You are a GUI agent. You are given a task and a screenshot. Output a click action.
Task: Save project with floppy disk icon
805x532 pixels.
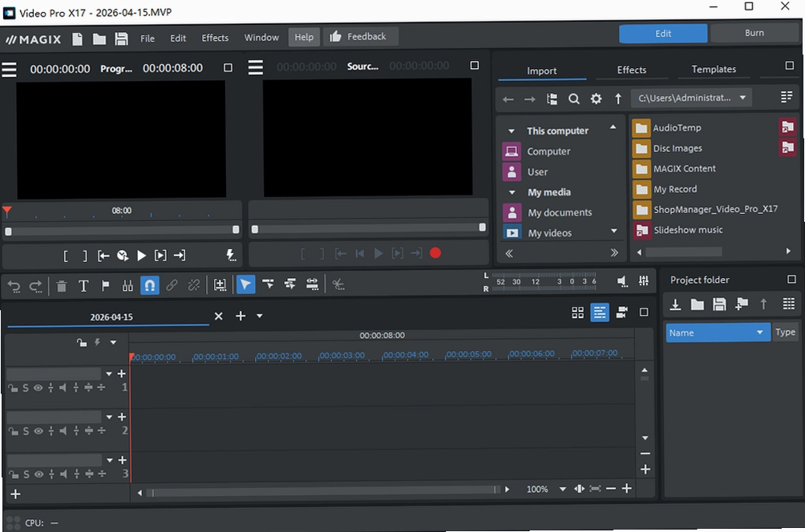point(121,39)
